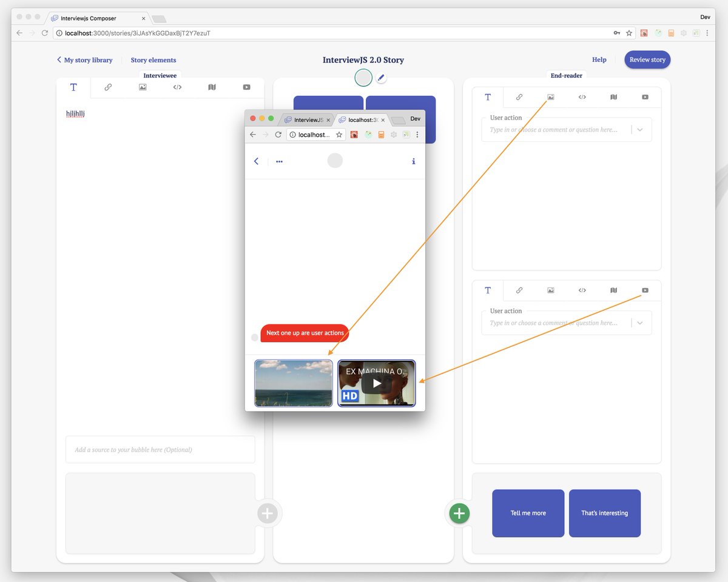This screenshot has height=582, width=728.
Task: Activate the text tool T in the Interviewee toolbar
Action: tap(73, 87)
